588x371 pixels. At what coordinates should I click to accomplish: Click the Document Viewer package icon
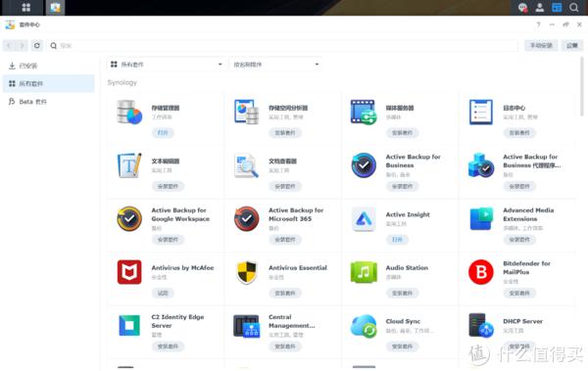click(x=246, y=165)
